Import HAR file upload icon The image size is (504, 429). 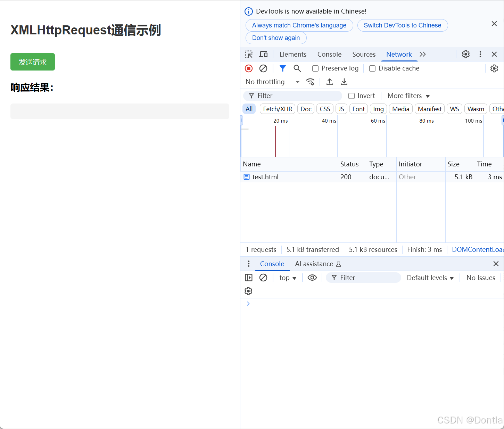click(x=330, y=82)
